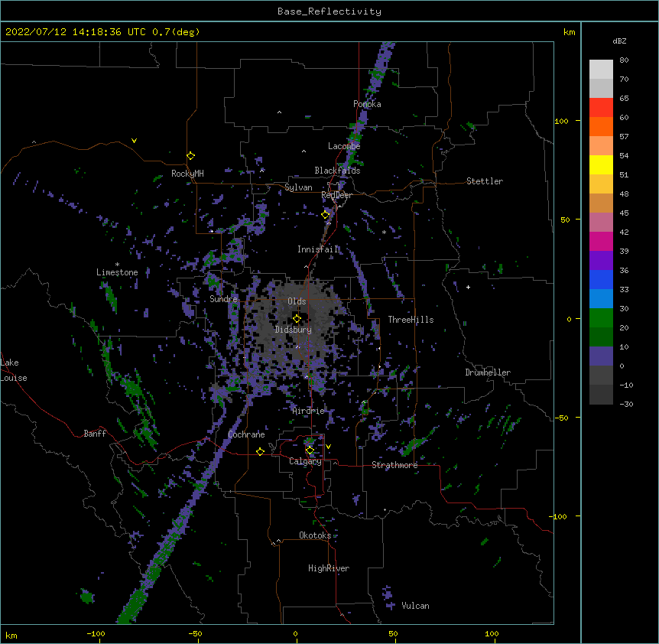Pick the mauve pink 42-45 dBZ swatch
The image size is (659, 644).
[x=601, y=223]
